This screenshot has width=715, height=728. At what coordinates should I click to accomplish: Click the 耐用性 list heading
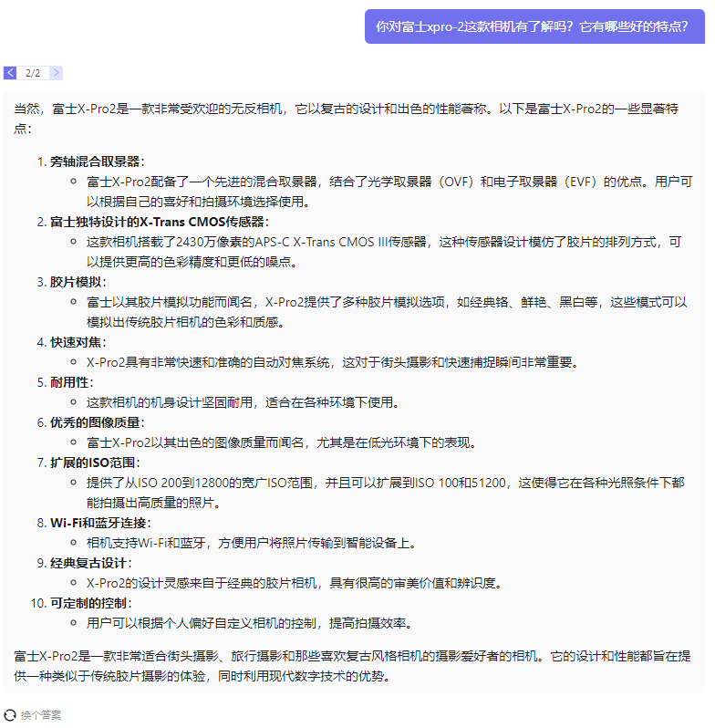71,382
